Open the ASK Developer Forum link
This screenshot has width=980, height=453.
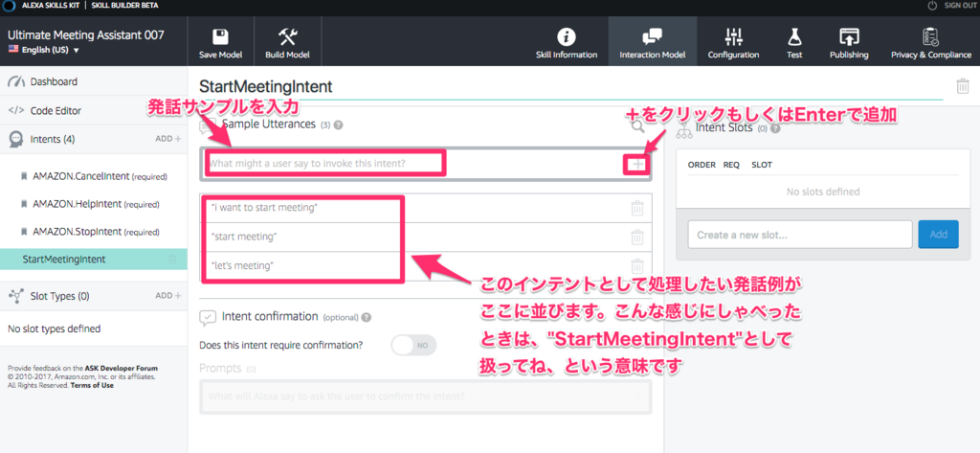[122, 369]
